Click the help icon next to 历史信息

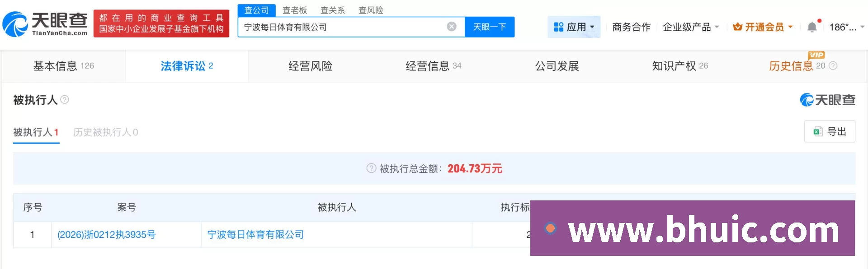(833, 66)
